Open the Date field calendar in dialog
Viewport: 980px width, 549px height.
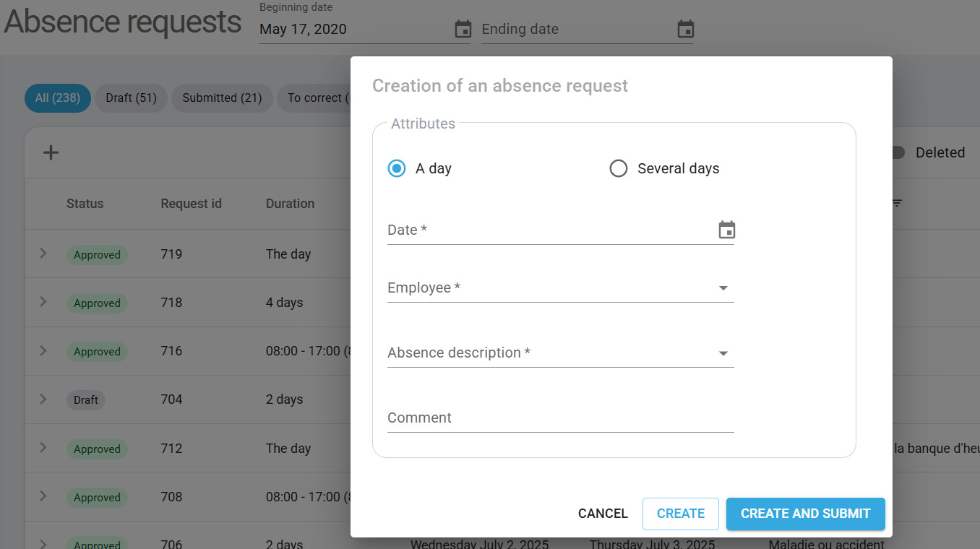(x=726, y=229)
